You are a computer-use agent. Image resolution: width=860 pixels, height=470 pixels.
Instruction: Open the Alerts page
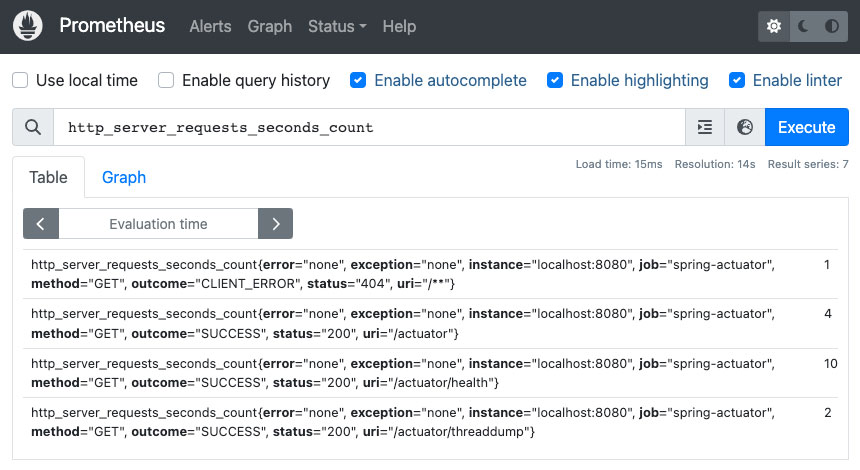210,26
